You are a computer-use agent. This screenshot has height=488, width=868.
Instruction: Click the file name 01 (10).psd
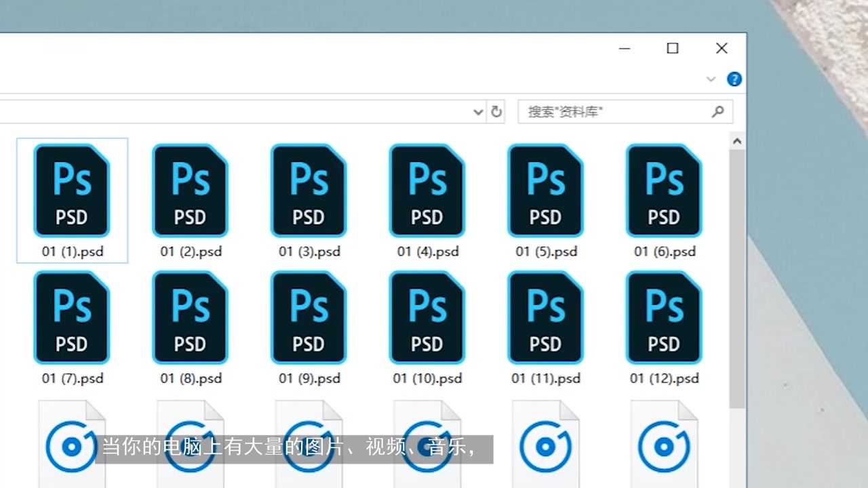point(428,378)
